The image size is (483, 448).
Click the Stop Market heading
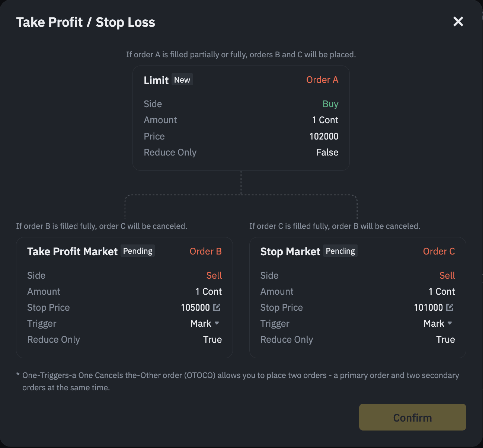pos(290,252)
